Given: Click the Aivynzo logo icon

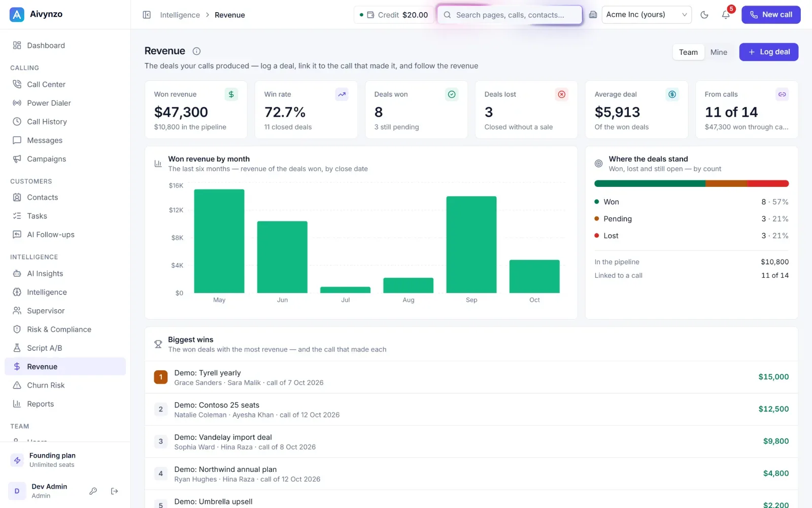Looking at the screenshot, I should point(17,15).
